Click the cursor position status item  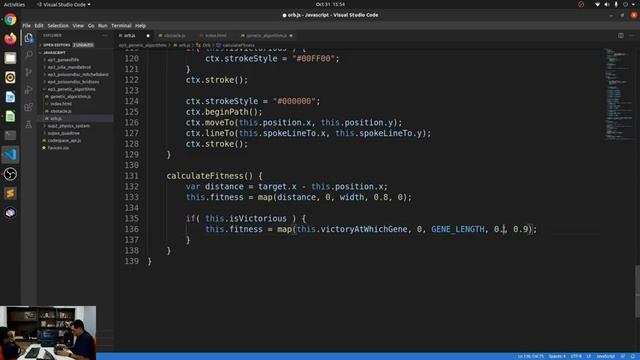[530, 356]
